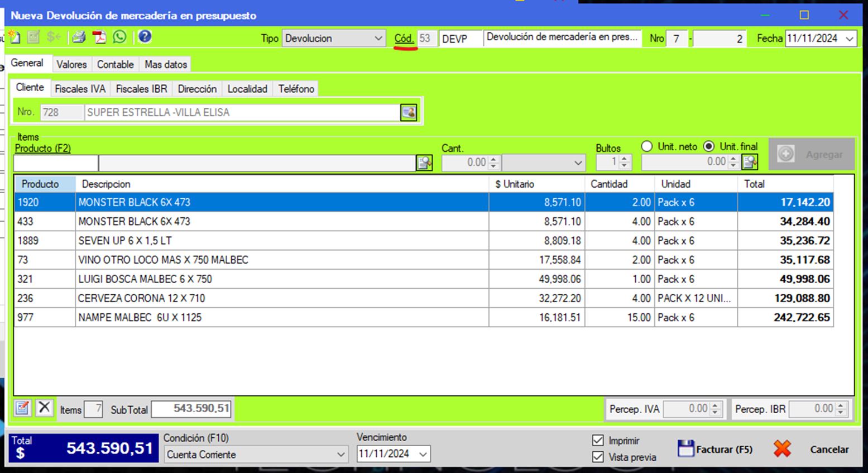Open the Fecha date picker dropdown
Viewport: 868px width, 473px height.
click(850, 39)
